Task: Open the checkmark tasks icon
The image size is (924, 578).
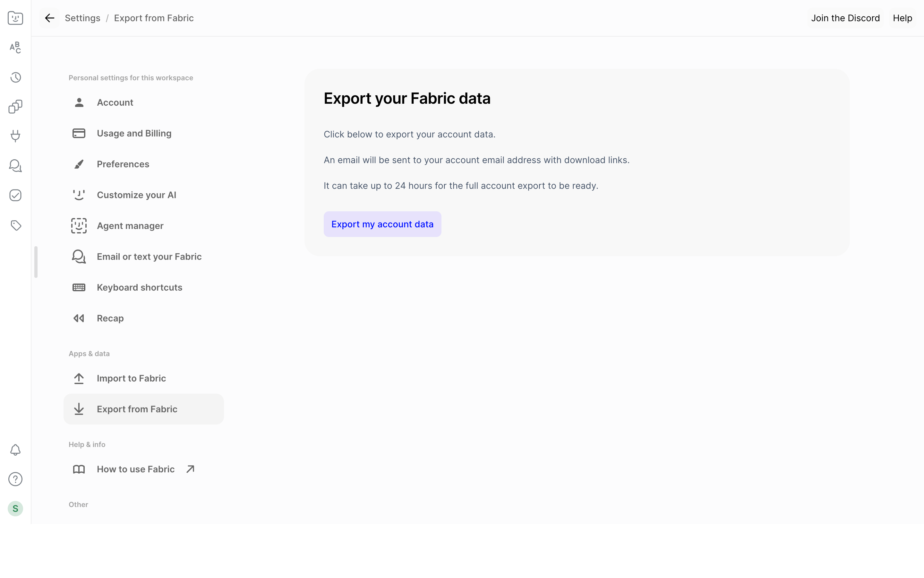Action: click(15, 195)
